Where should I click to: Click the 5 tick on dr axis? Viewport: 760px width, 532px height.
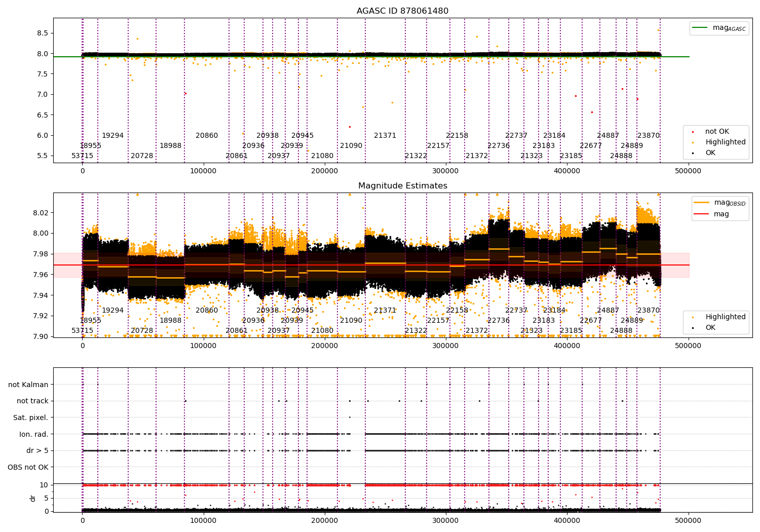pyautogui.click(x=46, y=498)
